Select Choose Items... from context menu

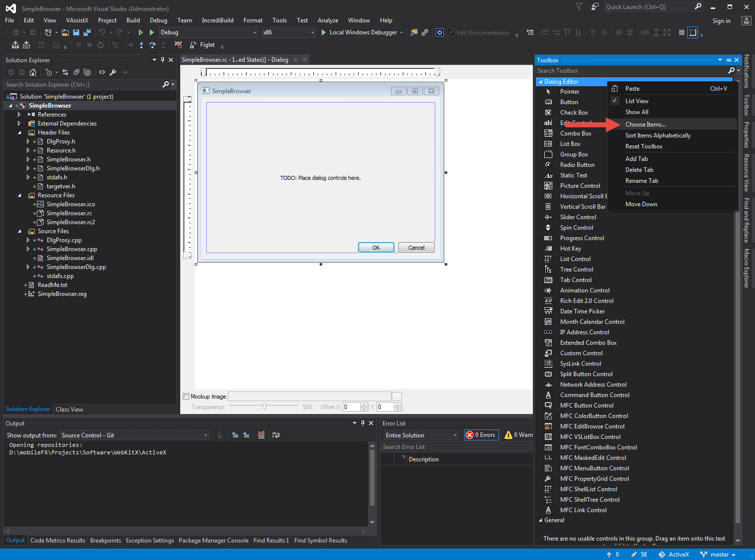tap(645, 125)
